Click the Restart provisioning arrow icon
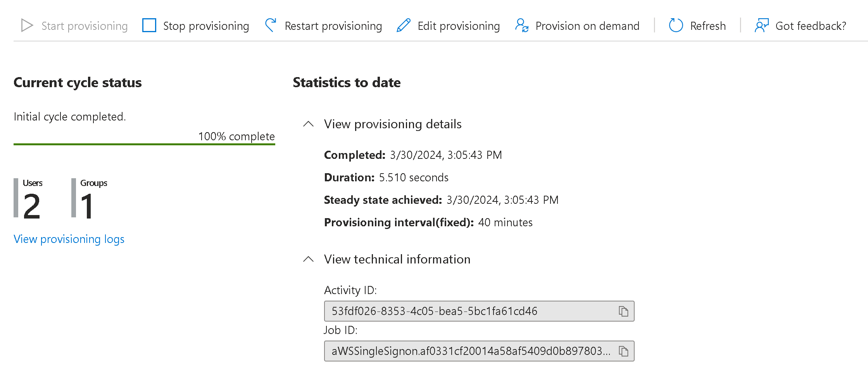 (271, 26)
